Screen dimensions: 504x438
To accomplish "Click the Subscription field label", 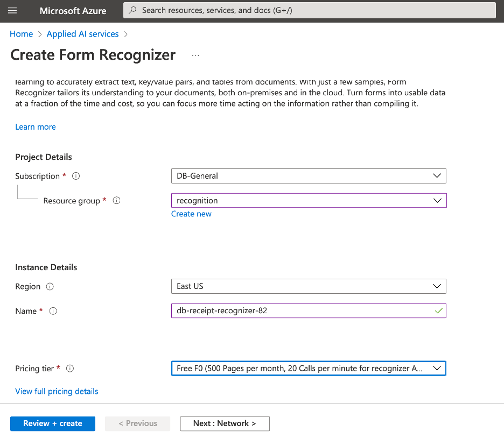I will click(37, 176).
